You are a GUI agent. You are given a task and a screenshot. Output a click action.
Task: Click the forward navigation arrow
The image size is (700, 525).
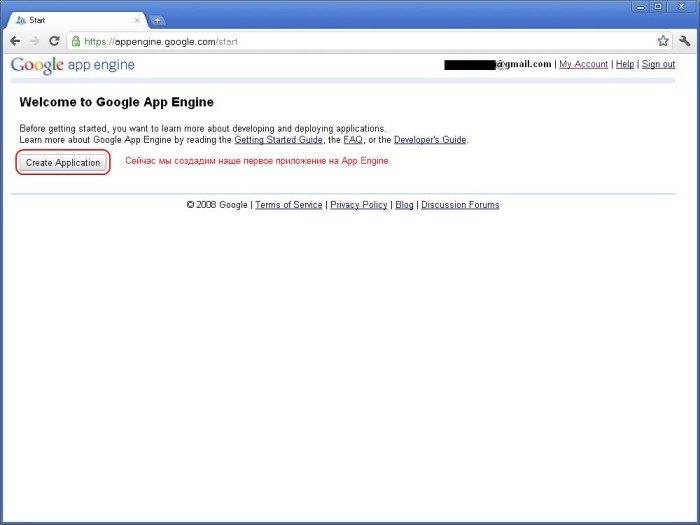coord(34,41)
